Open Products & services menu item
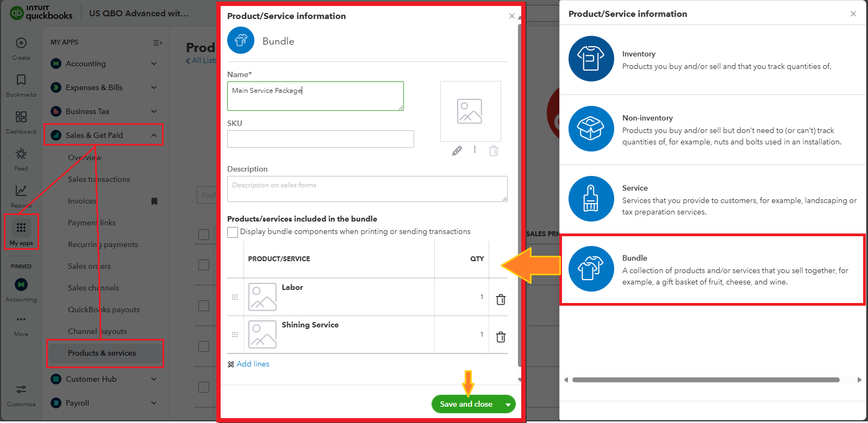868x423 pixels. click(102, 353)
